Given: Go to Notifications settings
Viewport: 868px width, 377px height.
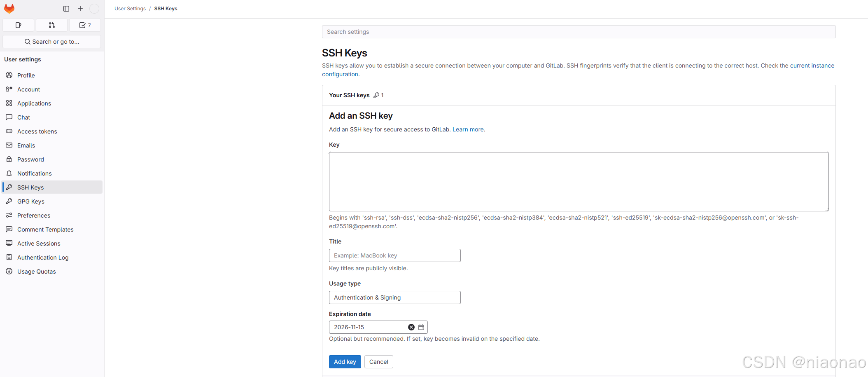Looking at the screenshot, I should coord(52,173).
